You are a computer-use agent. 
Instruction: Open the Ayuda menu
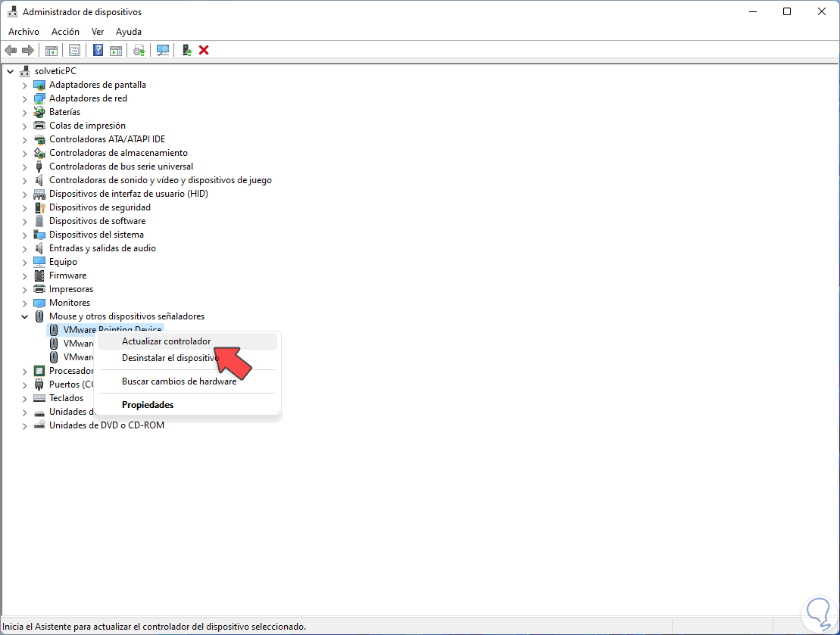pos(129,32)
